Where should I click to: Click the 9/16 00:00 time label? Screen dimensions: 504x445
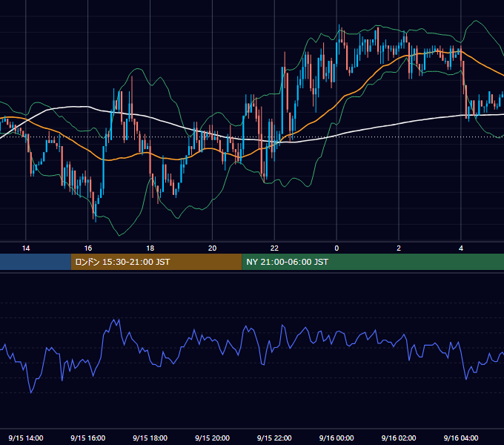tap(336, 438)
